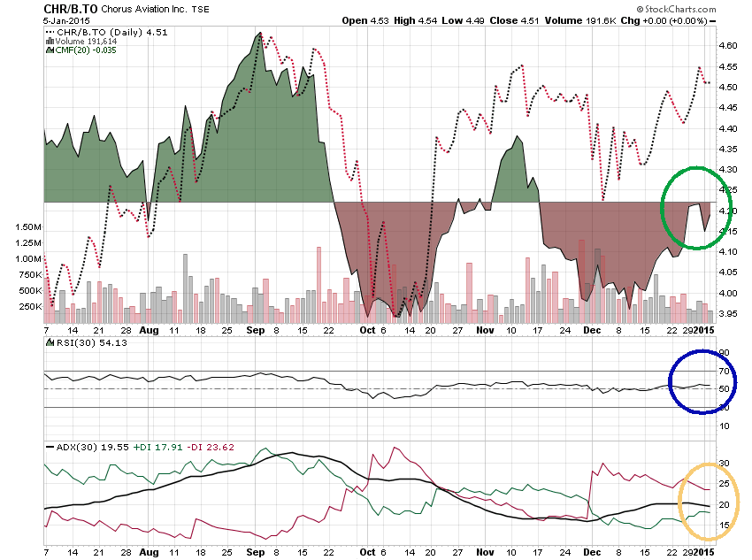The width and height of the screenshot is (752, 560).
Task: Click the 4.00 price axis label
Action: (727, 293)
